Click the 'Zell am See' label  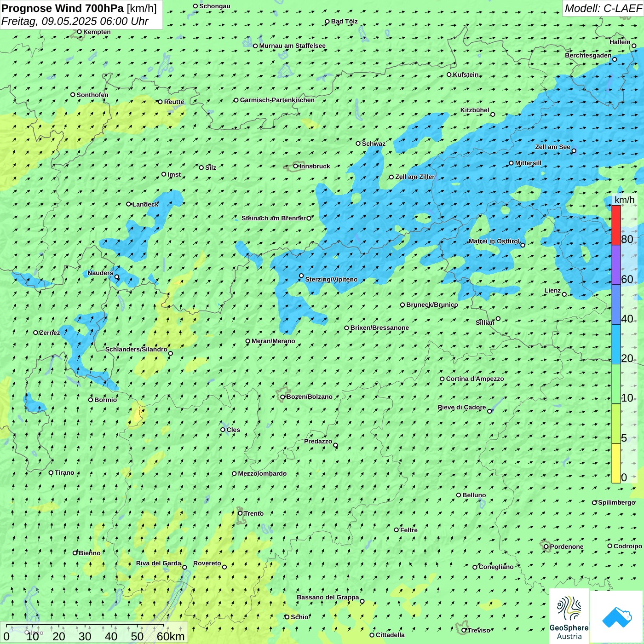pos(552,147)
